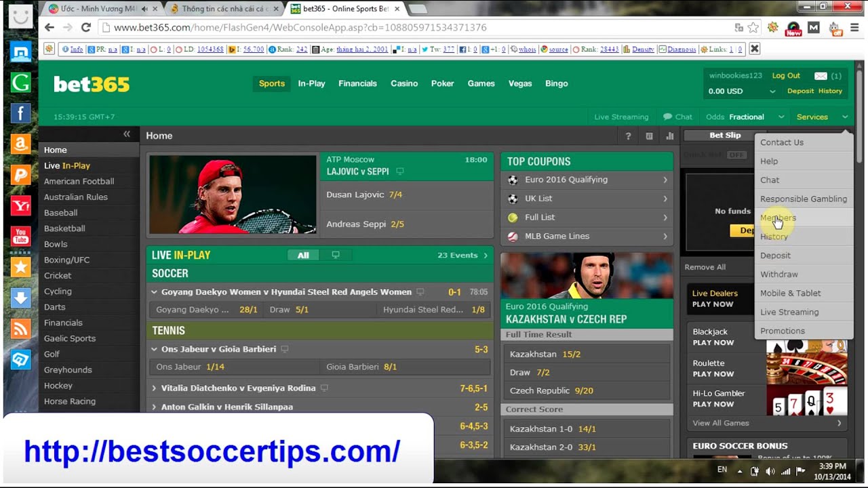The height and width of the screenshot is (488, 868).
Task: Click the Deposit link under Log Out
Action: click(x=800, y=91)
